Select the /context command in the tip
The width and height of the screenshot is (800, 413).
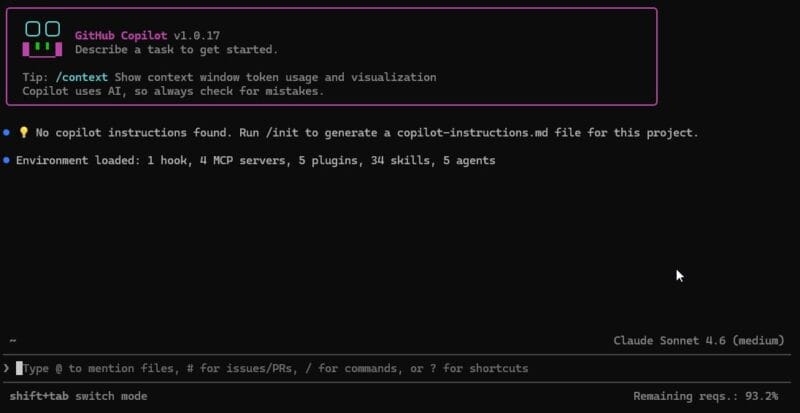81,77
